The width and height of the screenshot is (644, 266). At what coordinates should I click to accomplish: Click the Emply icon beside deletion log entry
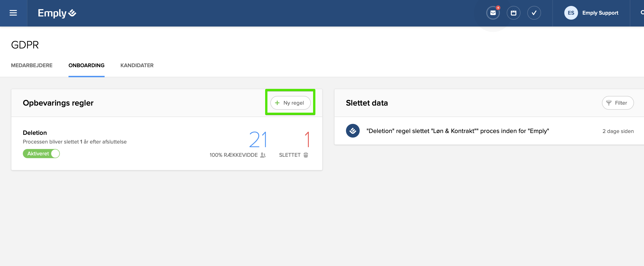353,131
